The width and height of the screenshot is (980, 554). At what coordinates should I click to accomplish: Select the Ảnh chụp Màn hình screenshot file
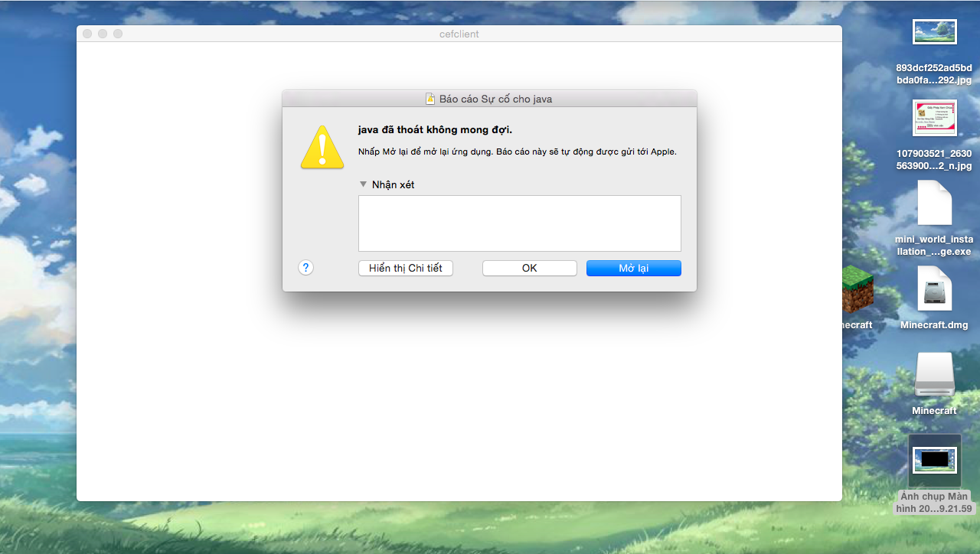point(935,460)
